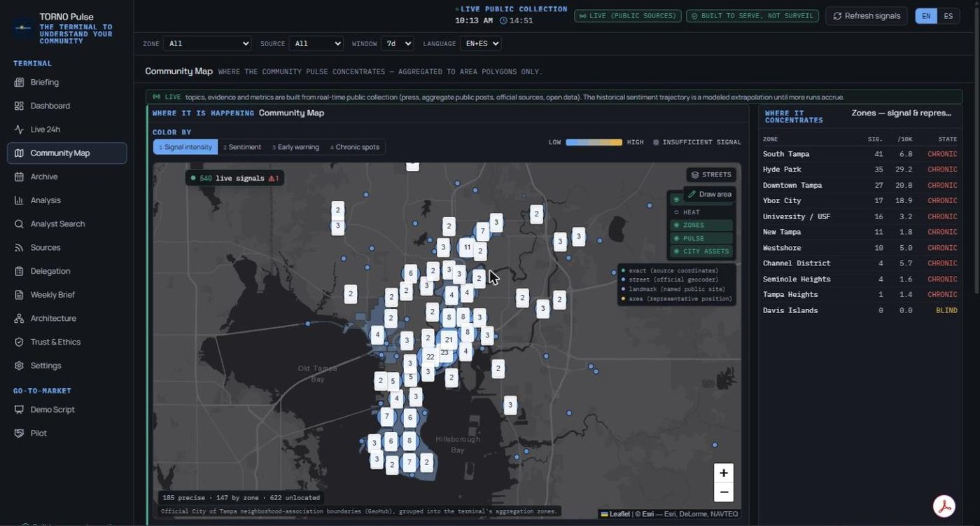Open the Architecture network icon
This screenshot has height=526, width=980.
(19, 319)
